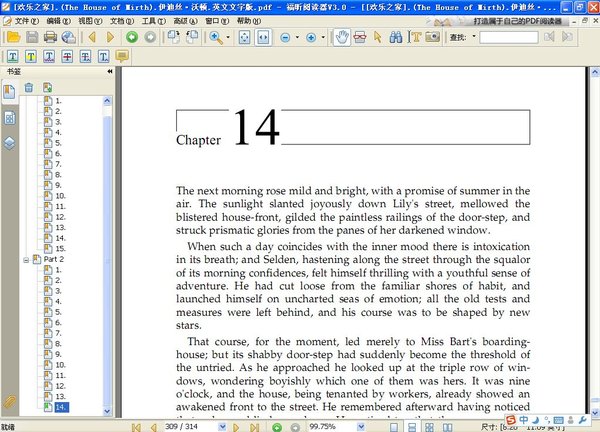Delete bookmark with trash icon
Image resolution: width=600 pixels, height=432 pixels.
pos(29,88)
